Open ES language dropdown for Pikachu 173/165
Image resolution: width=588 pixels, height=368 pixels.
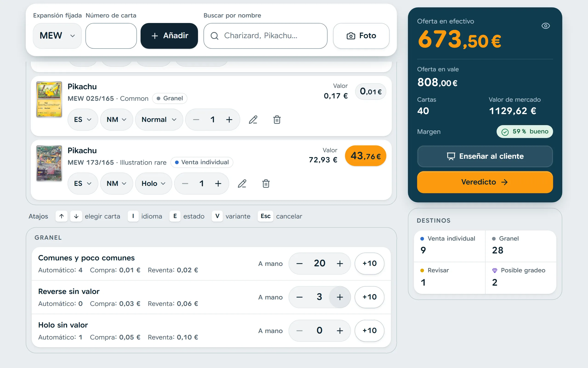[x=83, y=184]
